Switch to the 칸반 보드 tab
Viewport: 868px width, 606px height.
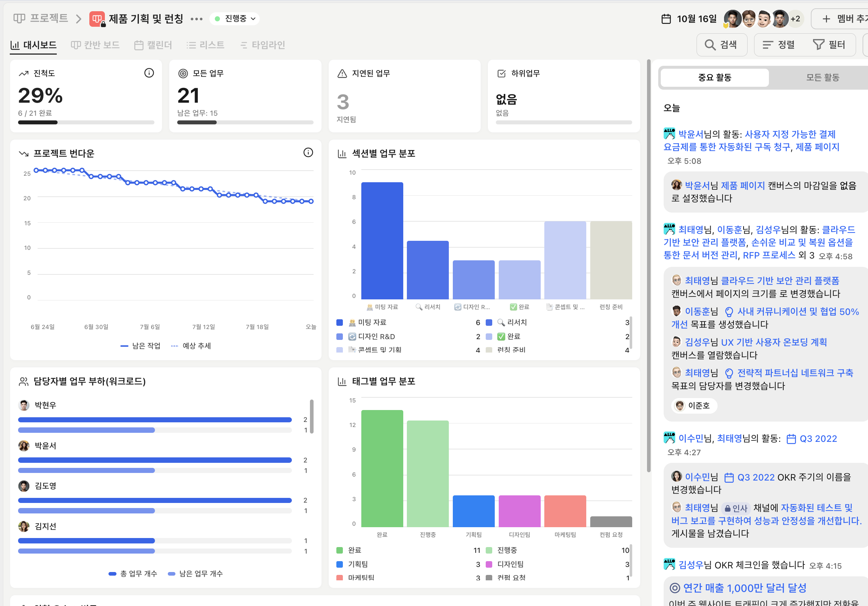[95, 45]
